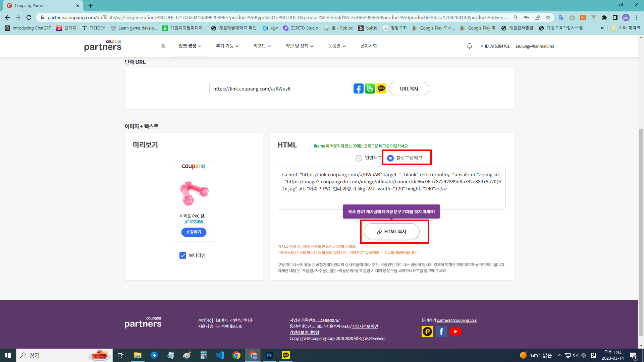Expand the 도움말 menu

(x=337, y=46)
